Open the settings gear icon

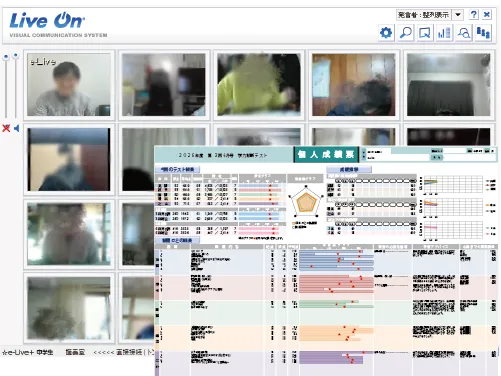tap(386, 33)
